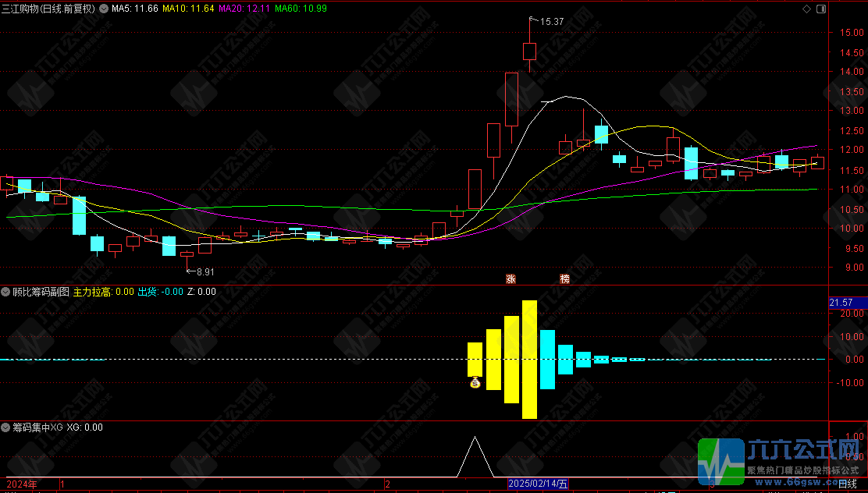Screen dimensions: 868x493
Task: Click the MA20: 12.11 label
Action: 244,9
